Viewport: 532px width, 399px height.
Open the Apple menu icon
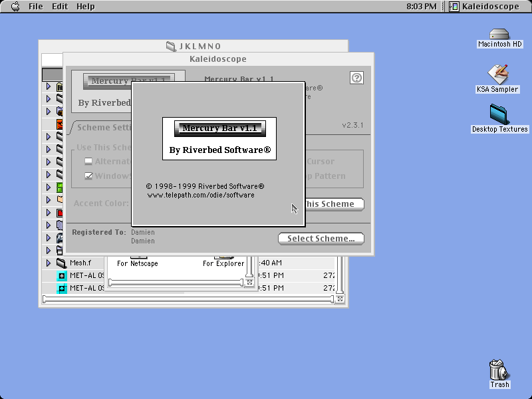coord(15,7)
